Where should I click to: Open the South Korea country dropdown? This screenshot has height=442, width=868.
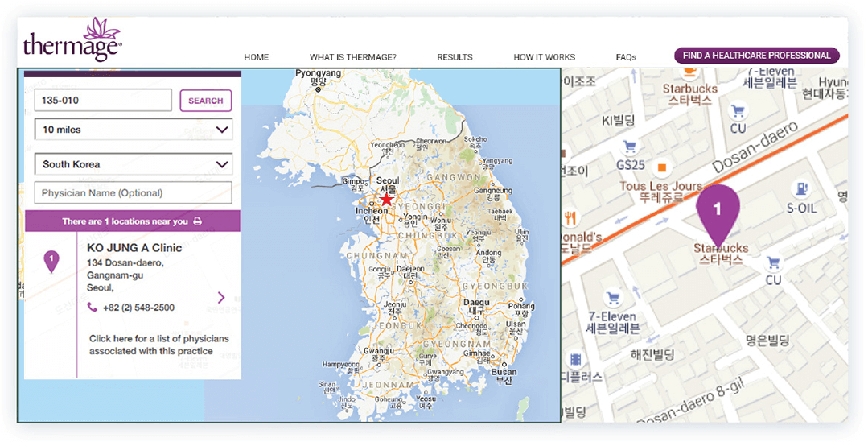coord(134,164)
